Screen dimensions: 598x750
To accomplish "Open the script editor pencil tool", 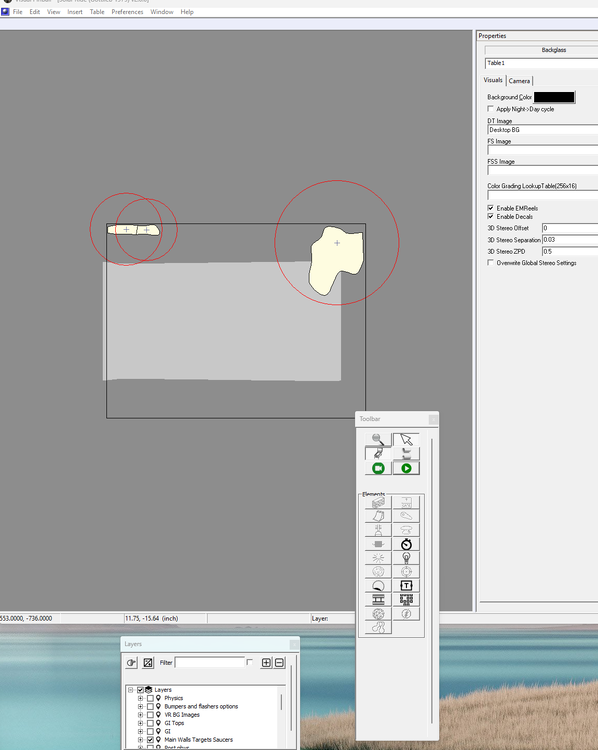I will coord(378,453).
